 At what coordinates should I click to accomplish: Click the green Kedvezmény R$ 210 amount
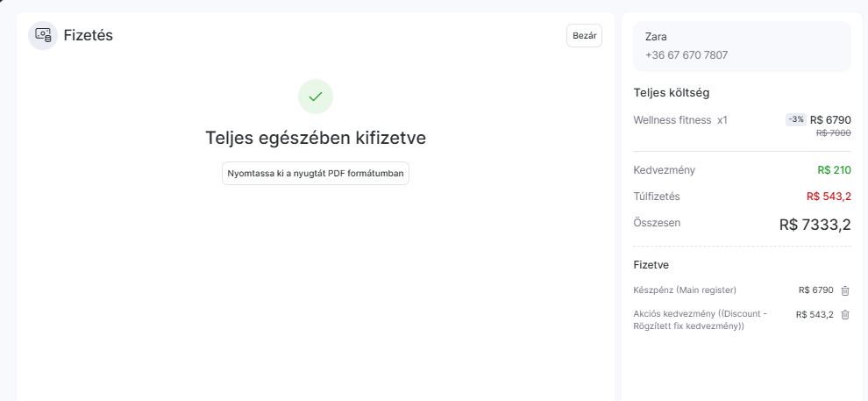(834, 170)
